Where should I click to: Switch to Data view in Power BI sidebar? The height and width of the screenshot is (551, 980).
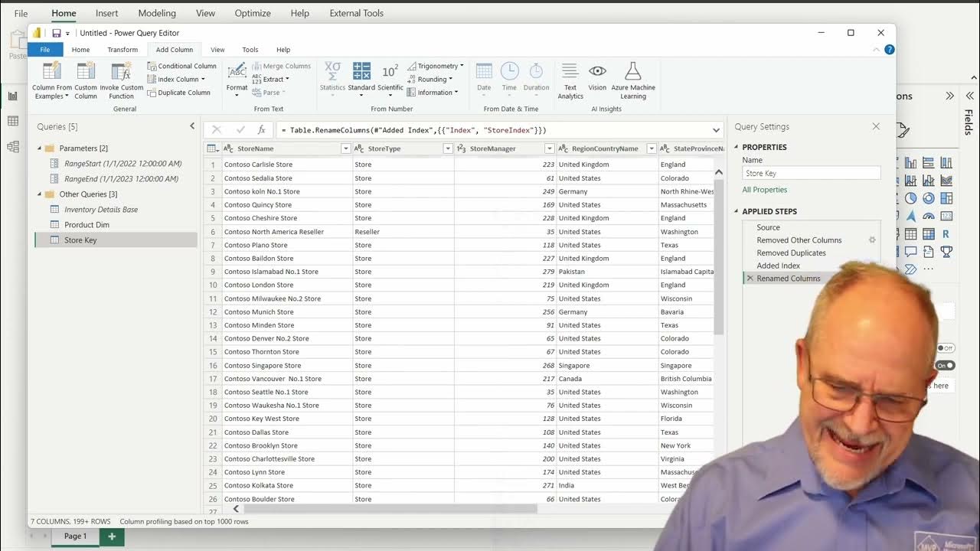pyautogui.click(x=13, y=121)
